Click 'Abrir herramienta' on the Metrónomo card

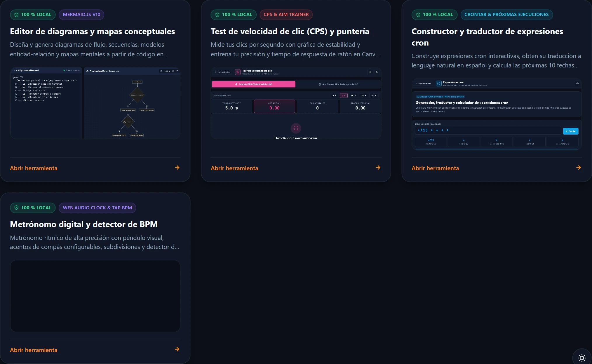[34, 350]
